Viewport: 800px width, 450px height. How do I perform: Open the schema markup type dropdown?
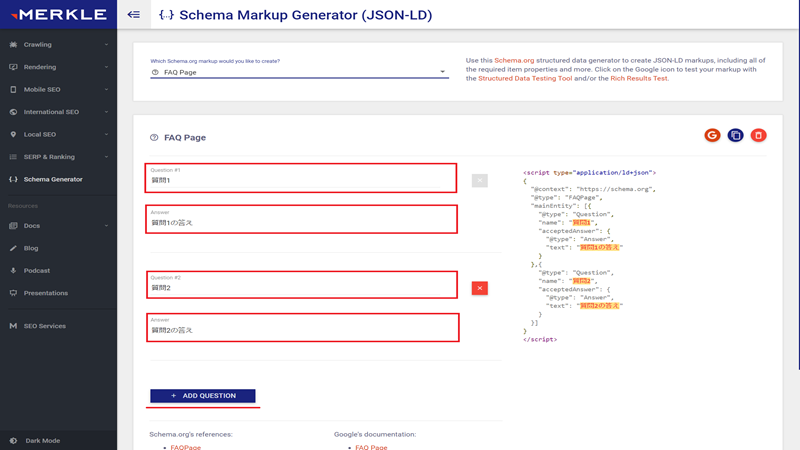click(299, 72)
